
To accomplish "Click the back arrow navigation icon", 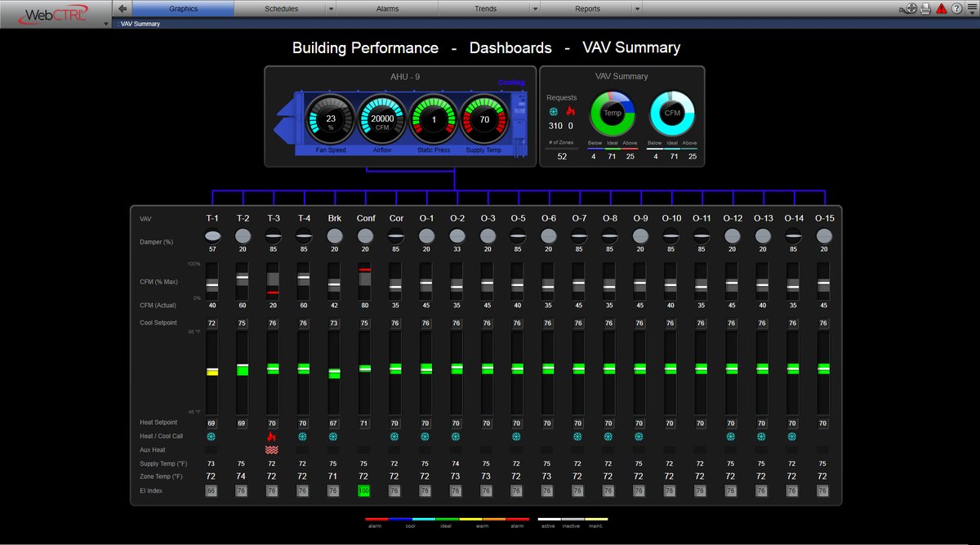I will click(122, 9).
